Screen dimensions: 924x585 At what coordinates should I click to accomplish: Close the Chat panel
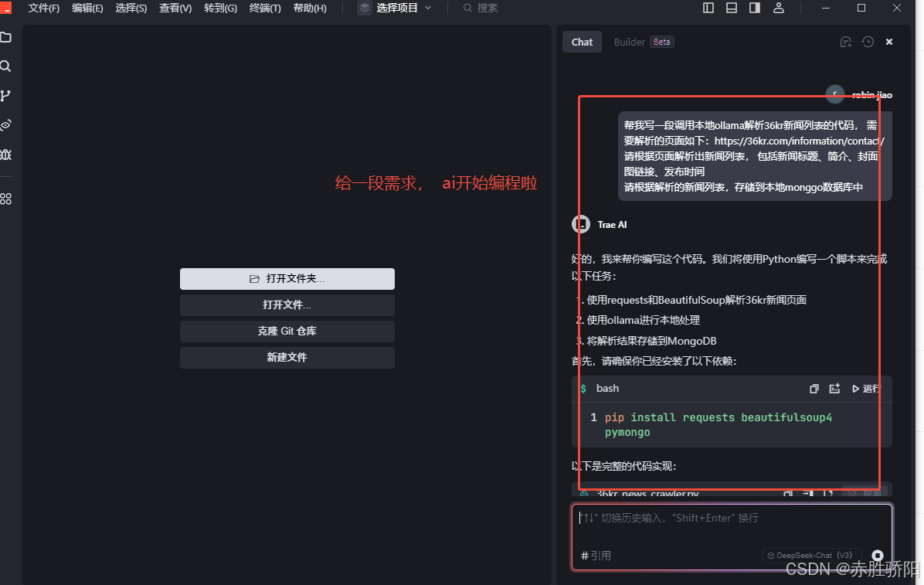point(889,42)
